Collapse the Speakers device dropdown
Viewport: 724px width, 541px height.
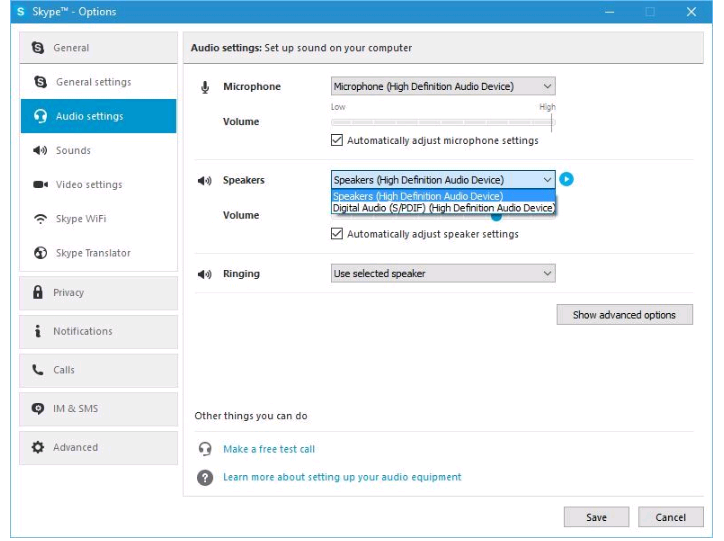(443, 180)
